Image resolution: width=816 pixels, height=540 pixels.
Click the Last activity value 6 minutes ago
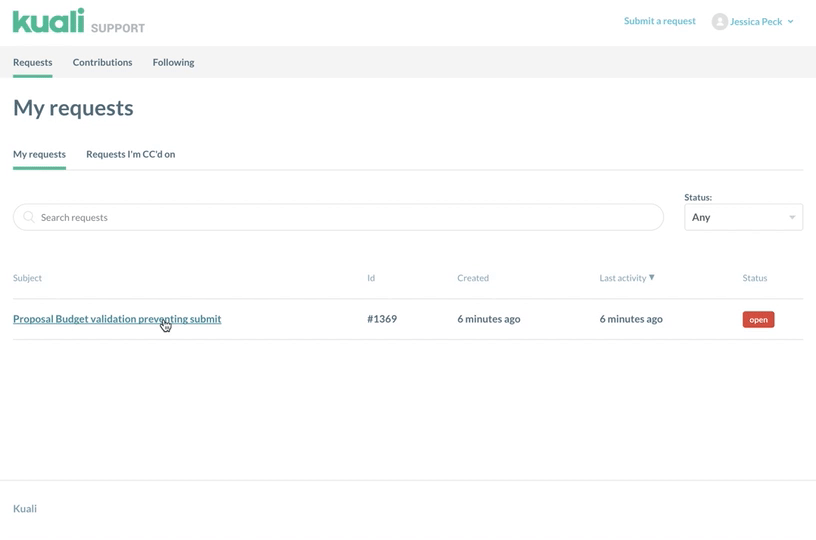point(631,319)
